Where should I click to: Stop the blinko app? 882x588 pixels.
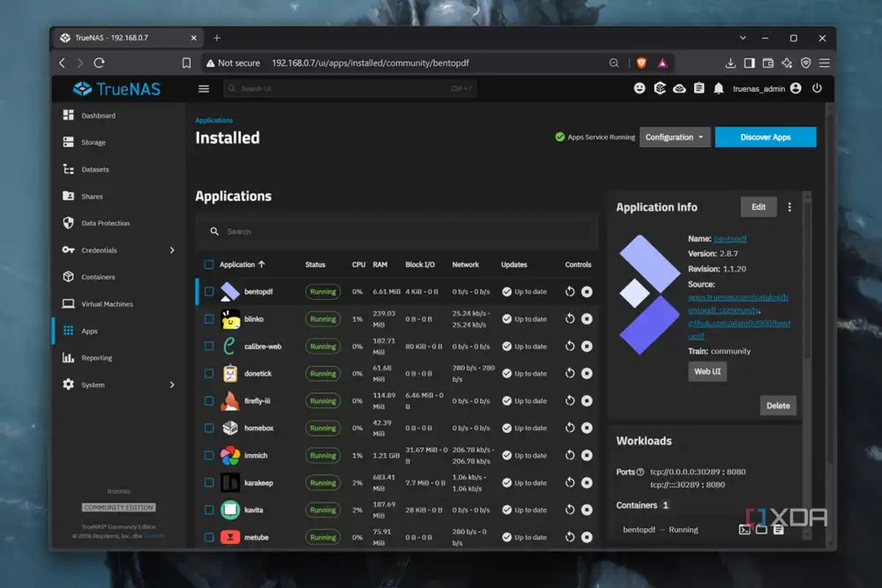point(587,319)
